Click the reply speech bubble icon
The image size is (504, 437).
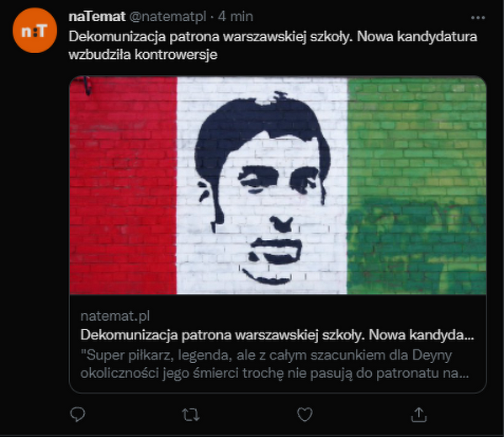pyautogui.click(x=77, y=414)
